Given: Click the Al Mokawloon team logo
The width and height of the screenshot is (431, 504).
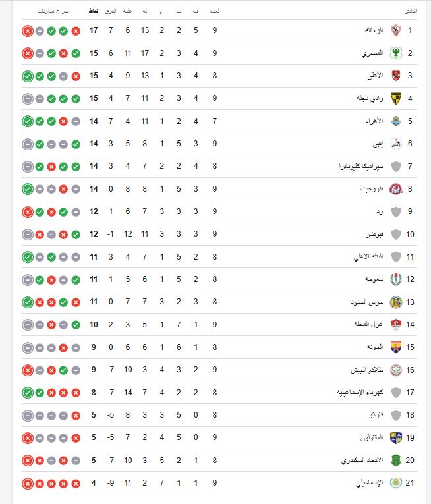Looking at the screenshot, I should 396,438.
